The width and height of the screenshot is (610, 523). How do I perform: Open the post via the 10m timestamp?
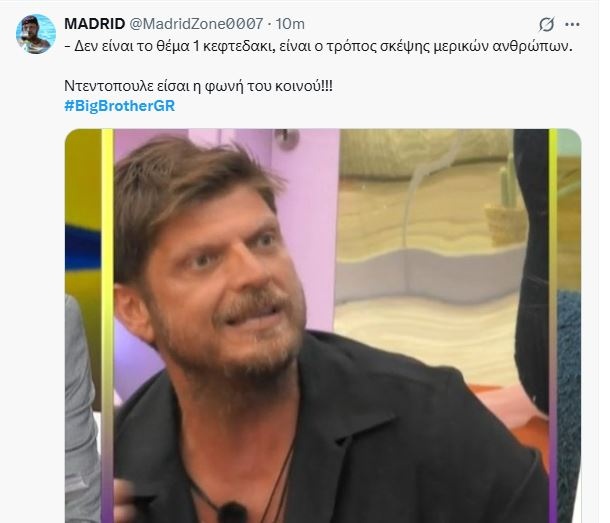tap(290, 24)
